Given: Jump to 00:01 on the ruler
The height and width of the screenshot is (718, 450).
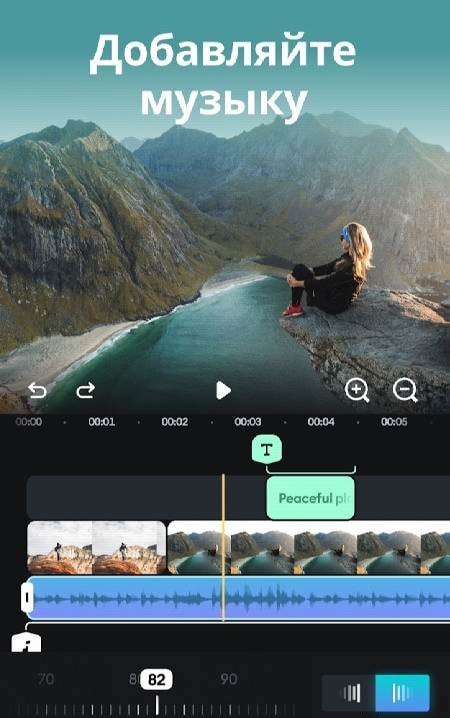Looking at the screenshot, I should point(102,421).
